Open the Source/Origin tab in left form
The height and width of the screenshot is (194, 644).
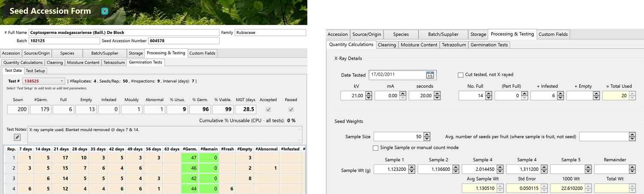click(x=37, y=53)
